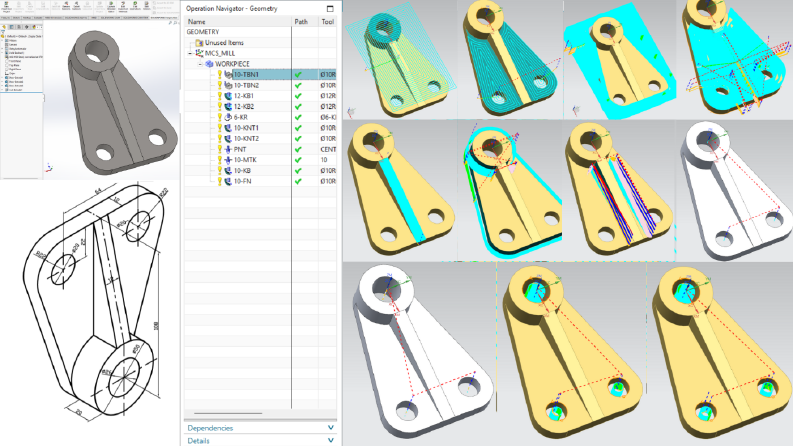
Task: Click the 10-TBN1 cavity mill operation icon
Action: click(228, 74)
